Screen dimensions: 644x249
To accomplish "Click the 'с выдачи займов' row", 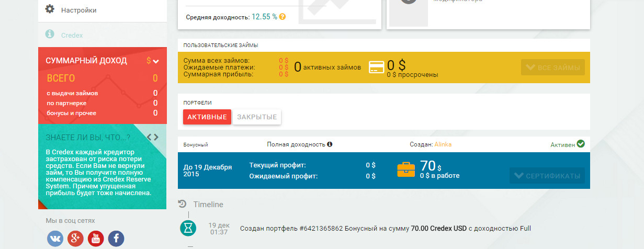I will click(102, 93).
